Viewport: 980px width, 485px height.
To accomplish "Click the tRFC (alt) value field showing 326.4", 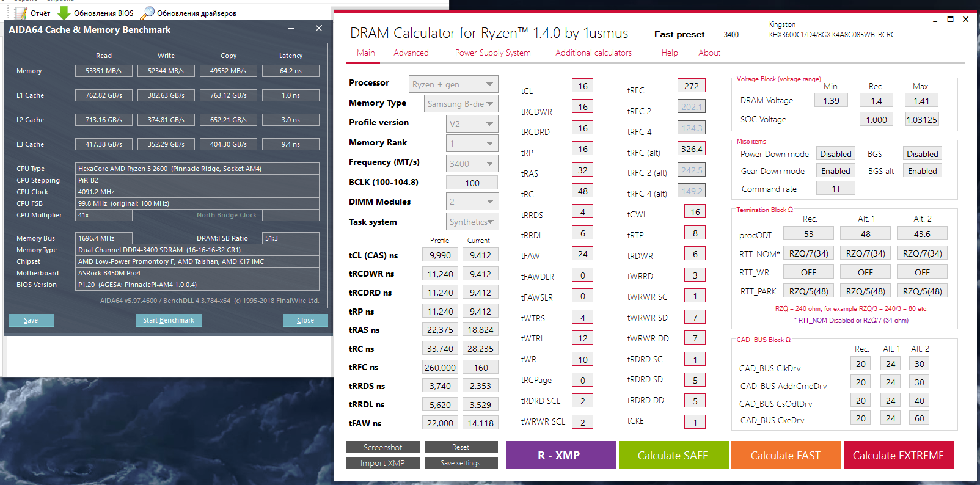I will [692, 149].
